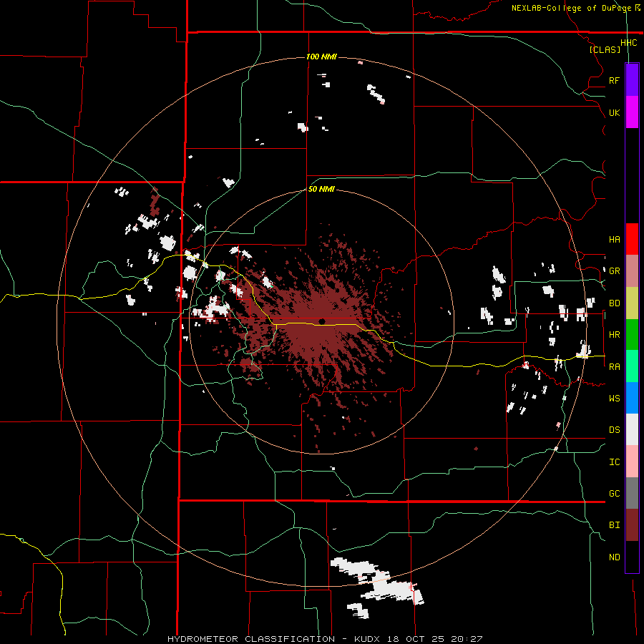Click the '100 NMI' range ring label
This screenshot has height=644, width=644.
(321, 57)
